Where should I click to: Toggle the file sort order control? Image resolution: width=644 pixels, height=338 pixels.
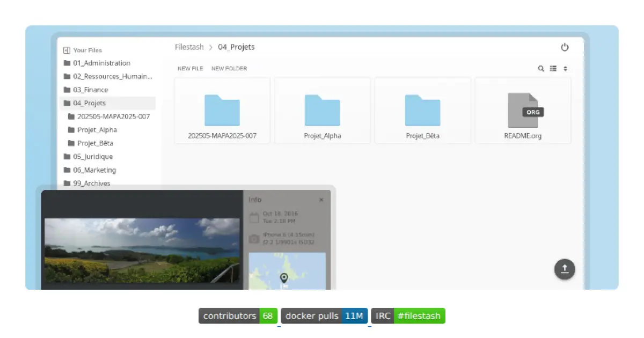pyautogui.click(x=566, y=69)
